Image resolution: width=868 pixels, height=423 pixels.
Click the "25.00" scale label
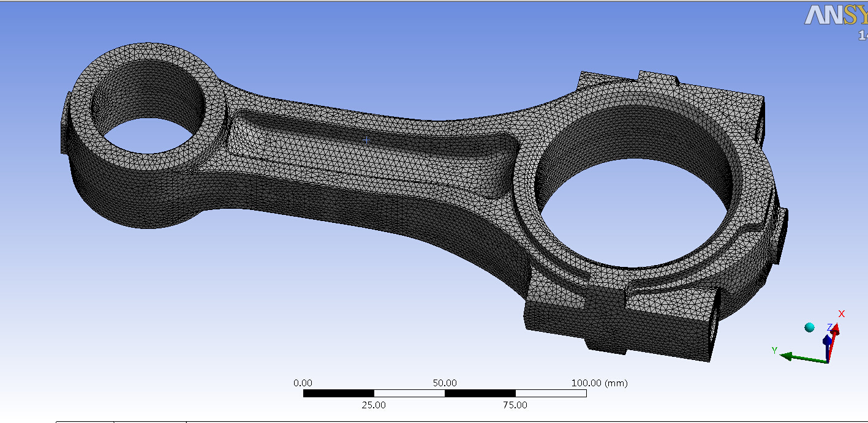pyautogui.click(x=374, y=405)
